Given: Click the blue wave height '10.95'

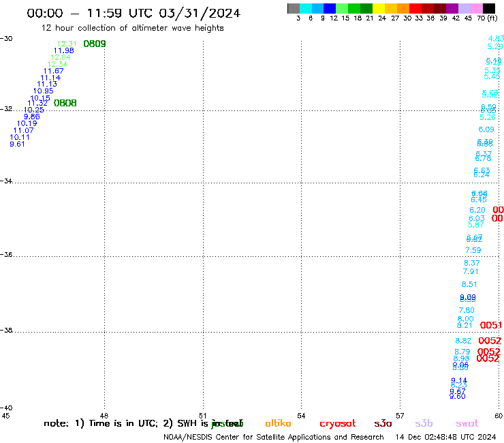Looking at the screenshot, I should [x=44, y=91].
